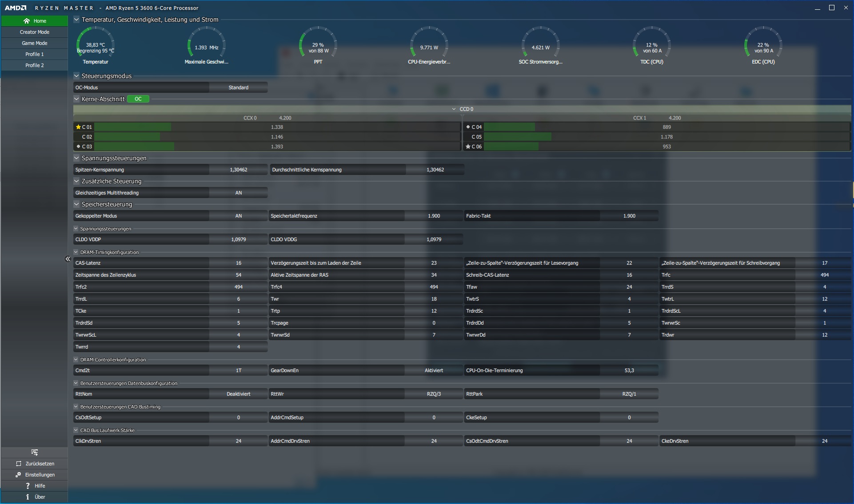
Task: Collapse the DRAM-Timingkonfiguration section
Action: pyautogui.click(x=76, y=252)
